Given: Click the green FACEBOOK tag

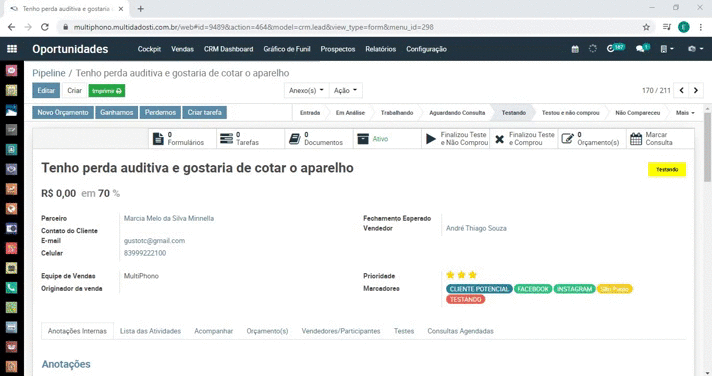Looking at the screenshot, I should pos(533,289).
